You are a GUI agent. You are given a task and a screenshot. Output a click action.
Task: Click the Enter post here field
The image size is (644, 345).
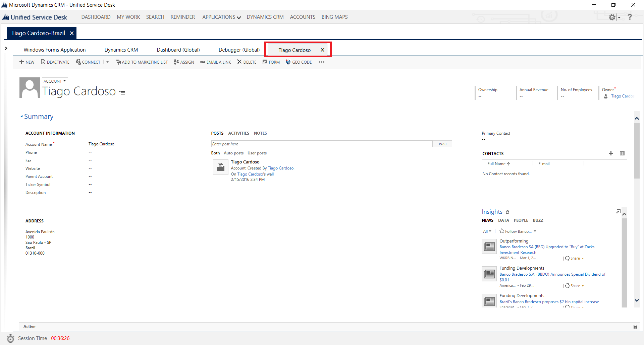click(x=321, y=144)
